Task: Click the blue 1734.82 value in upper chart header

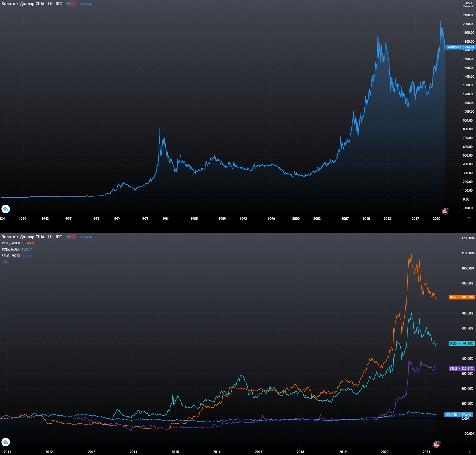Action: coord(86,4)
